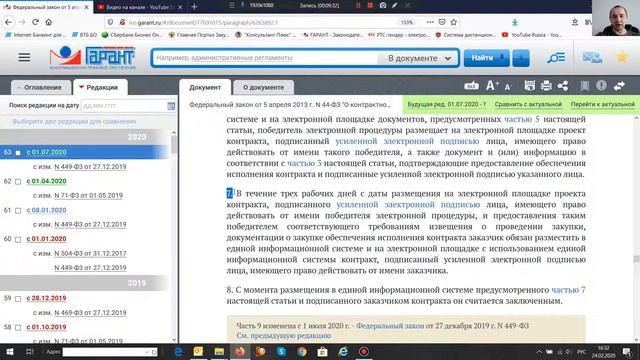This screenshot has height=360, width=640.
Task: Switch to the Редакции tab
Action: (x=100, y=87)
